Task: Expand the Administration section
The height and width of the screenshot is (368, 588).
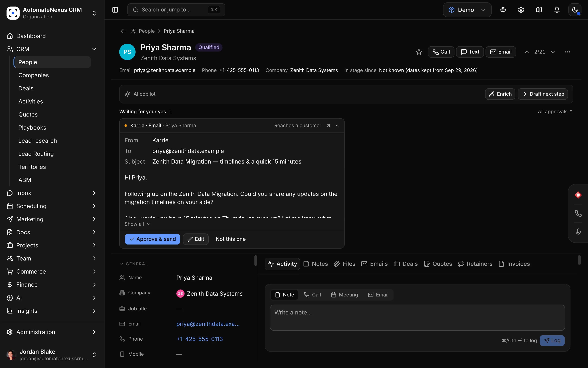Action: tap(94, 332)
